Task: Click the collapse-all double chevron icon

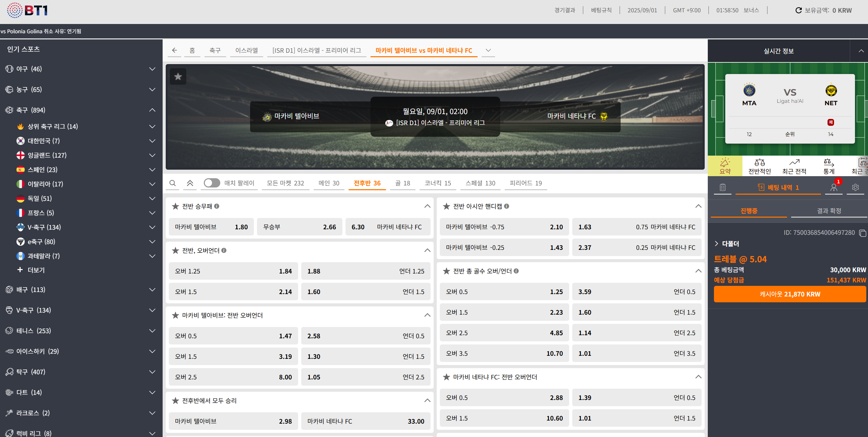Action: pyautogui.click(x=190, y=183)
